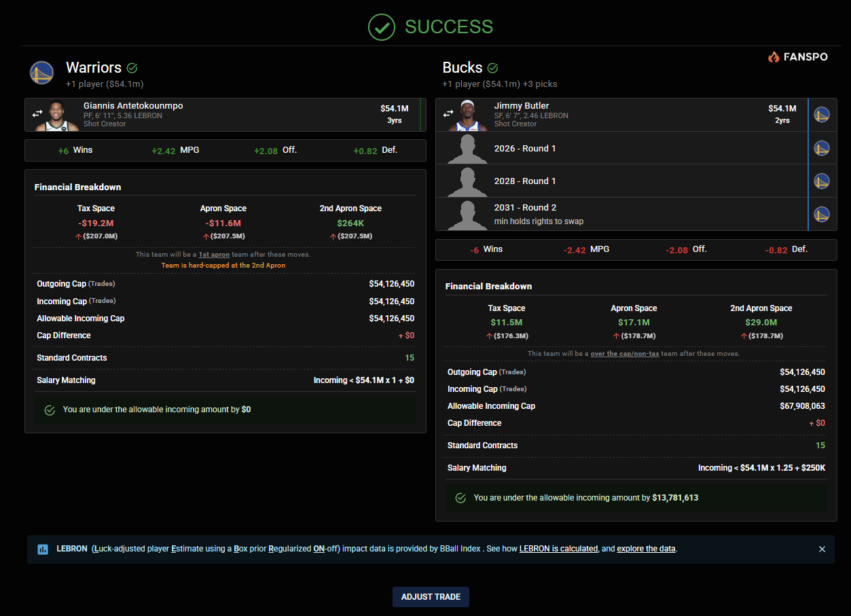Click Bucks Apron Space value $17.1M
Image resolution: width=851 pixels, height=616 pixels.
[634, 323]
